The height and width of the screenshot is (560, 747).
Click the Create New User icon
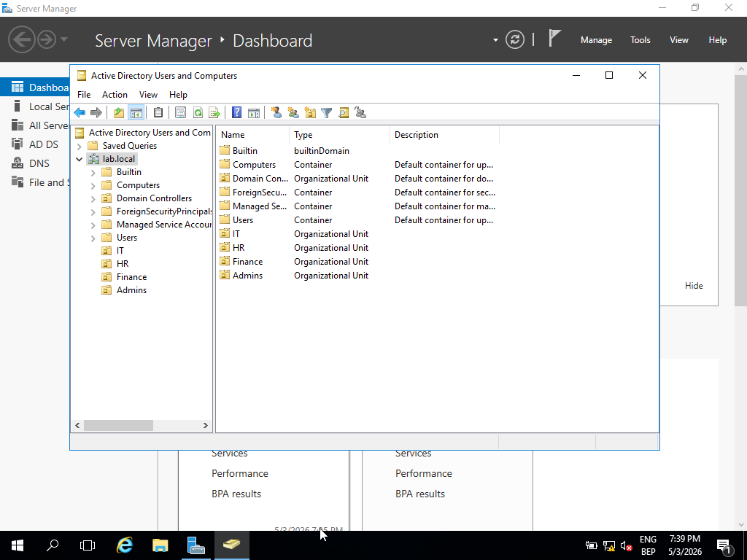(x=276, y=113)
